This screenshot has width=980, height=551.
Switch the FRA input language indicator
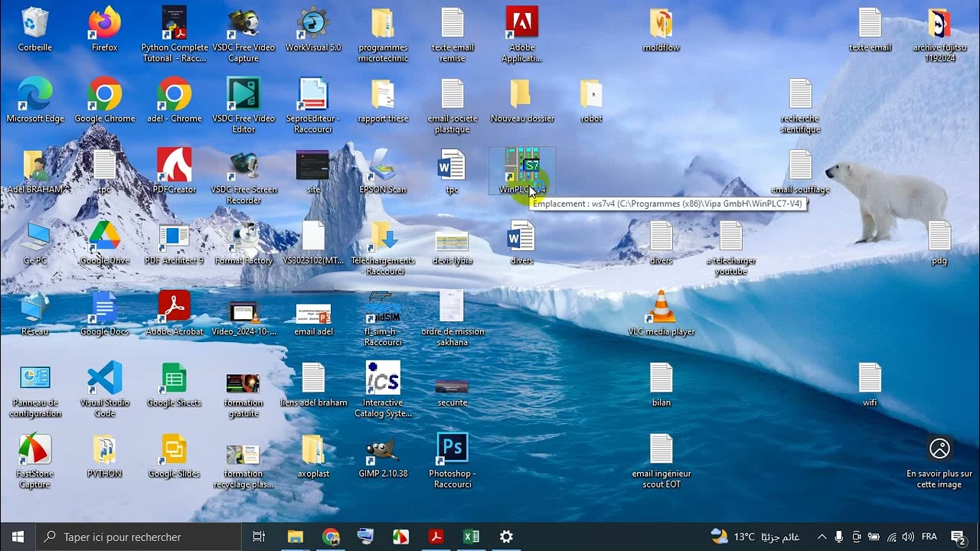coord(929,536)
